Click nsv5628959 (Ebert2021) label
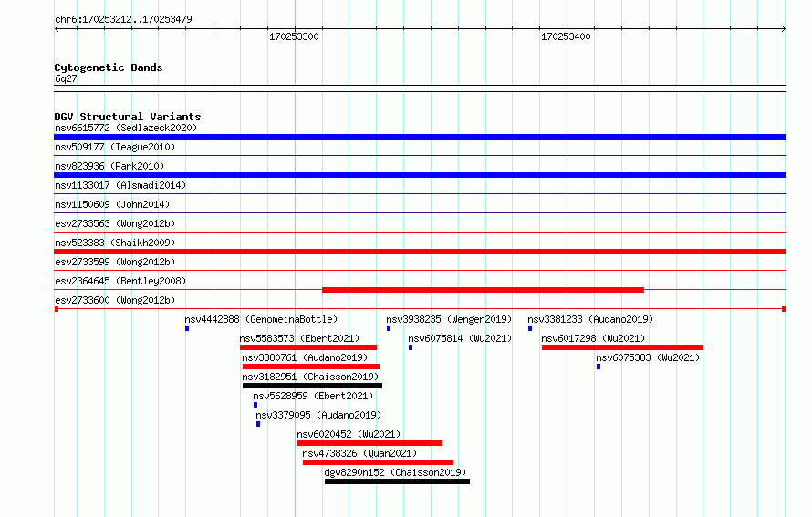 313,396
